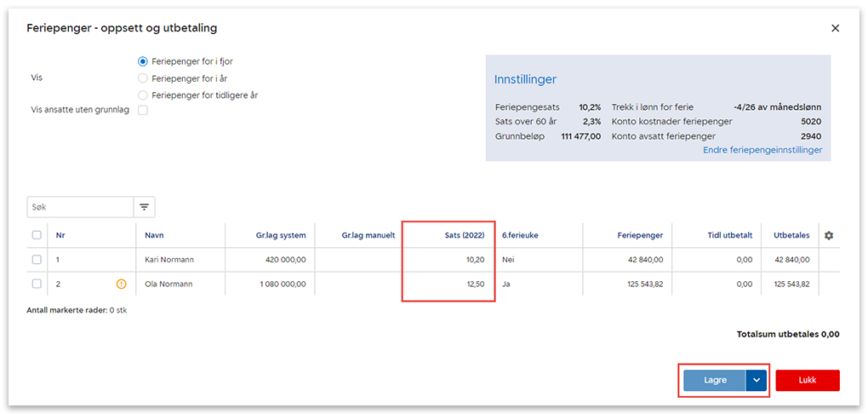Screen dimensions: 868x414
Task: Open 'Endre feriepengeinnstillinger' link
Action: pos(762,150)
